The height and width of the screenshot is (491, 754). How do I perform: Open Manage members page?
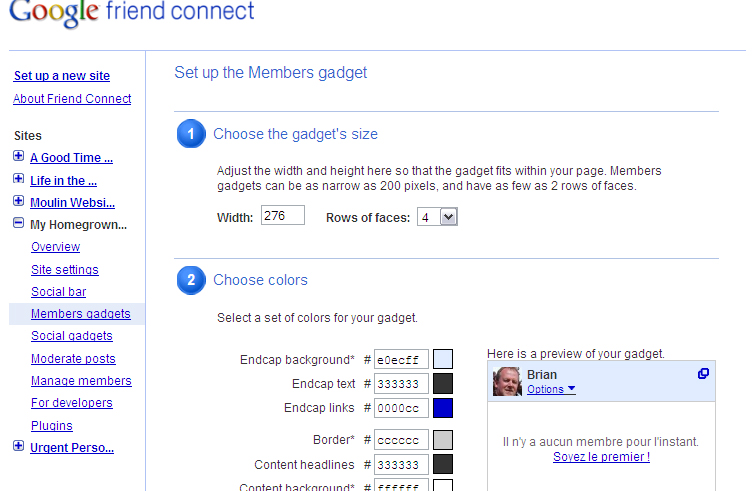81,381
